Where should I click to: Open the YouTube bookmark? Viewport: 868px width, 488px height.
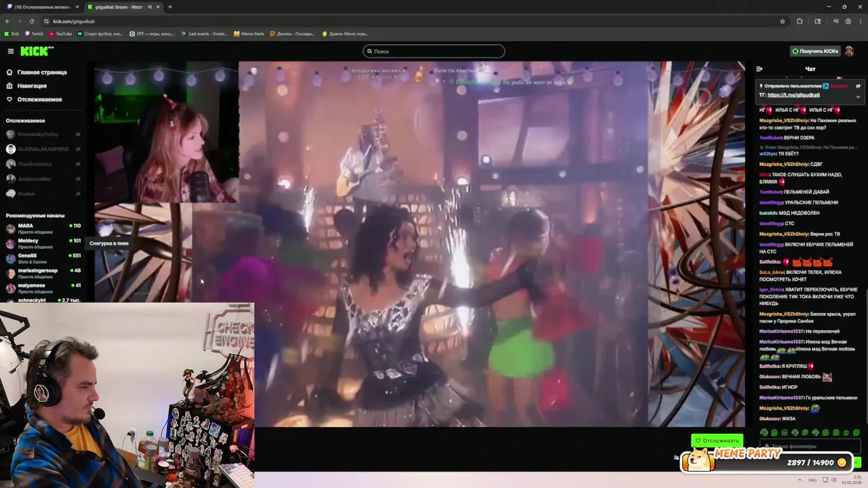coord(60,33)
